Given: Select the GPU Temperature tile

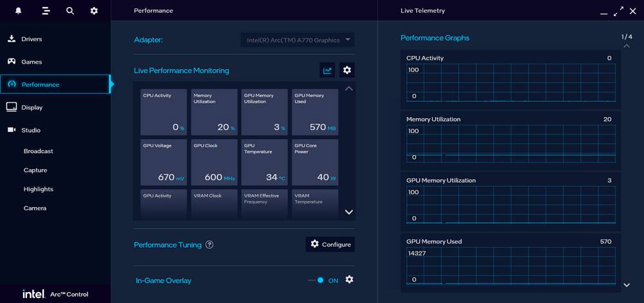Looking at the screenshot, I should pos(265,163).
